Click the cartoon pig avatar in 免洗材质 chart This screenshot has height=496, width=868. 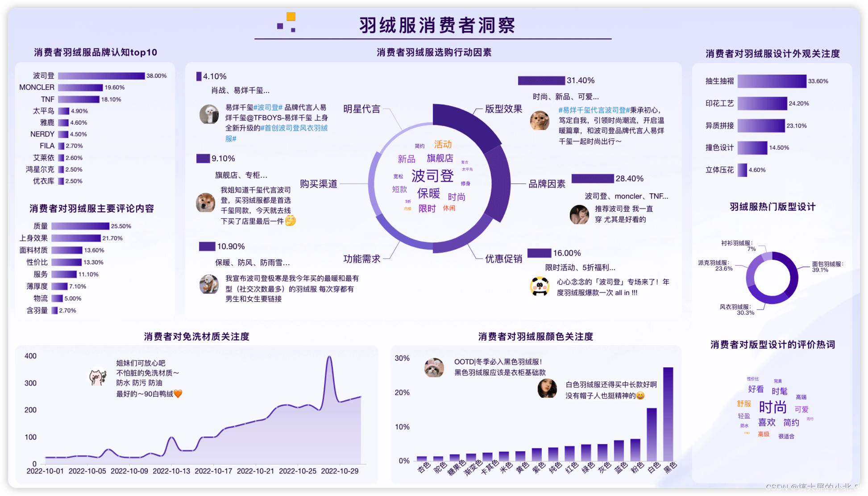(97, 377)
